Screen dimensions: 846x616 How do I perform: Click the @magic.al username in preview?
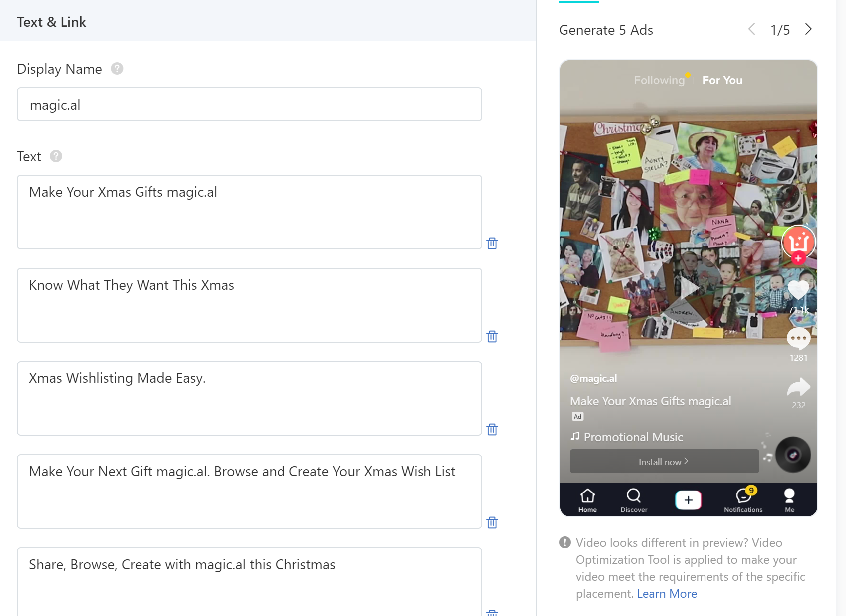(593, 378)
